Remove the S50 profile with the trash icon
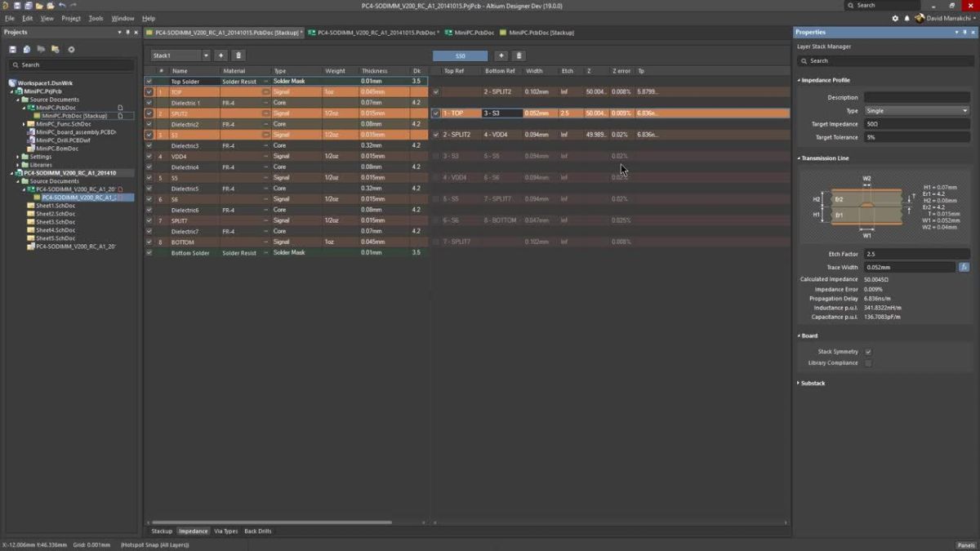This screenshot has width=980, height=551. tap(519, 55)
